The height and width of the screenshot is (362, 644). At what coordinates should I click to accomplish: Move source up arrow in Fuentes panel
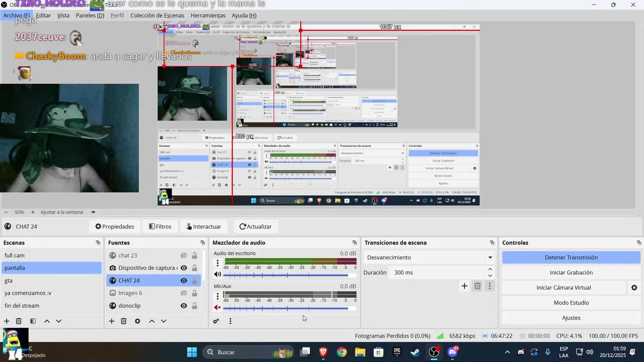click(x=151, y=321)
